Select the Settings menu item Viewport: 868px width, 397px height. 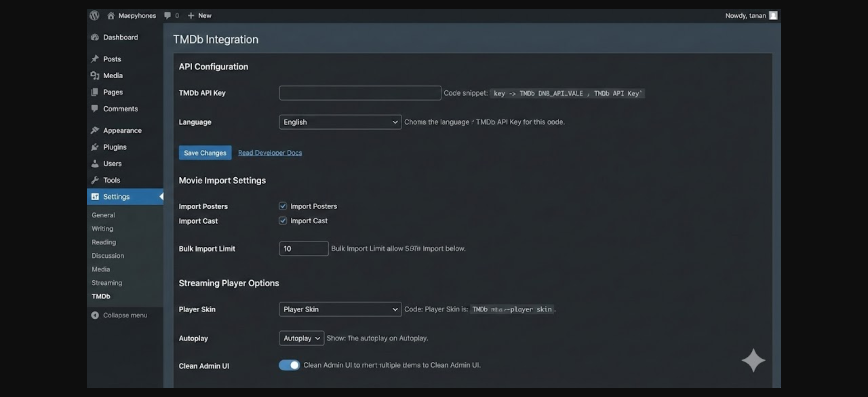pos(125,197)
